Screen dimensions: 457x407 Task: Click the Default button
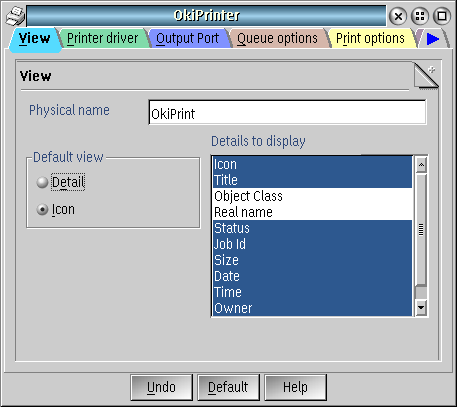[228, 387]
